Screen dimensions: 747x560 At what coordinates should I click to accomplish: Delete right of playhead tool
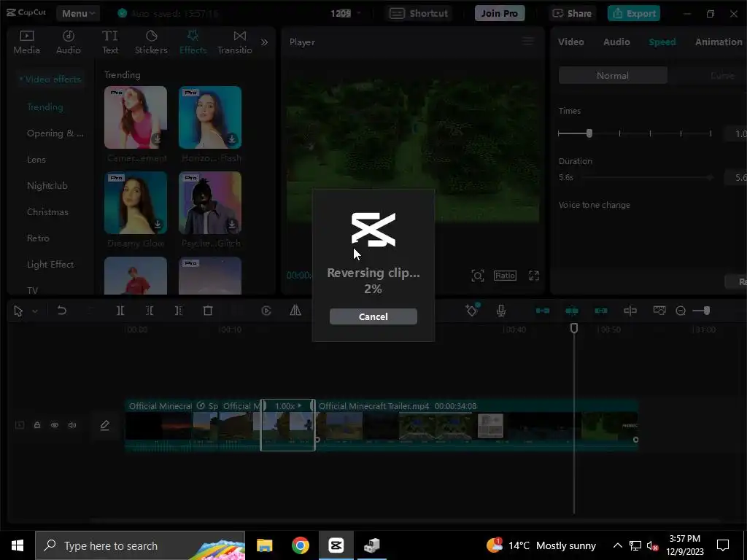178,311
